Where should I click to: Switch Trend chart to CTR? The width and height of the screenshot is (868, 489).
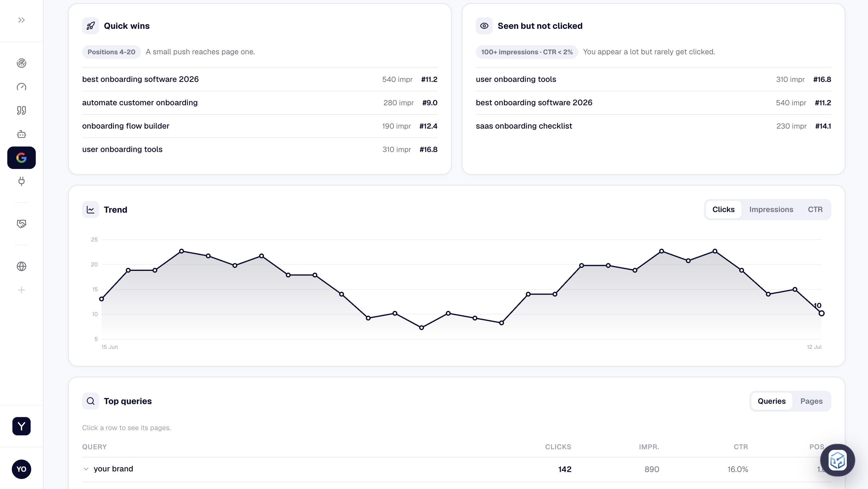pyautogui.click(x=815, y=209)
